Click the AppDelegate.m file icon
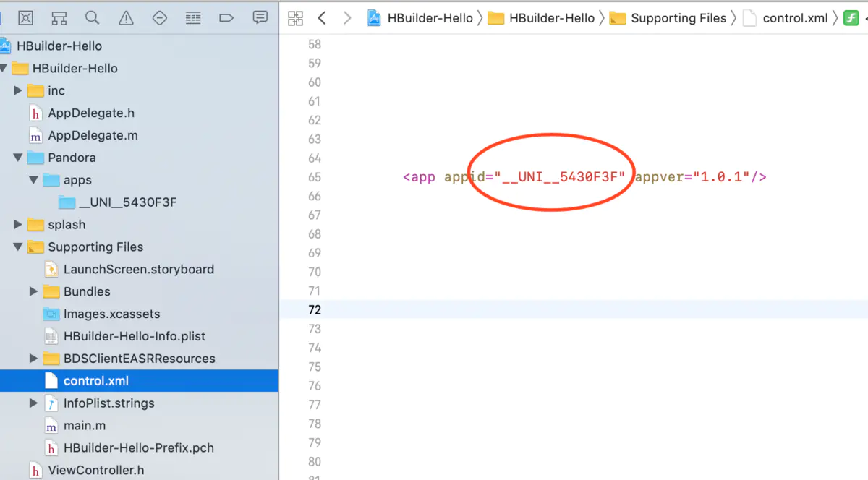The width and height of the screenshot is (868, 480). (35, 136)
